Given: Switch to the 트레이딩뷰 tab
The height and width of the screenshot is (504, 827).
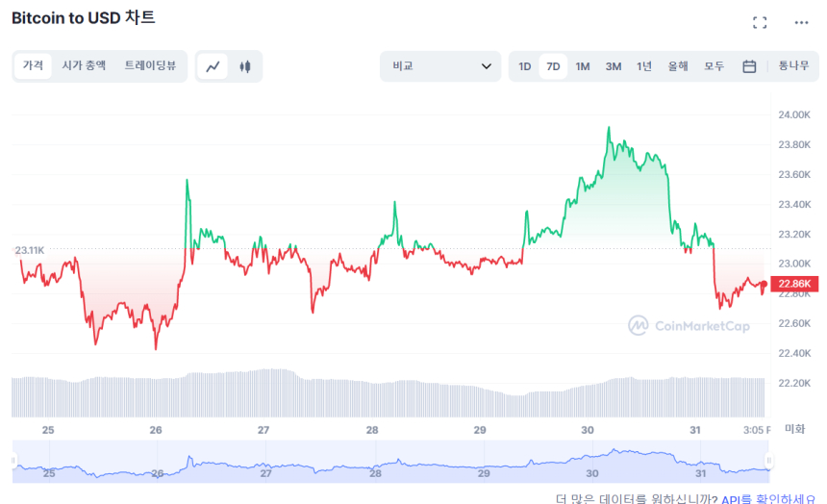Looking at the screenshot, I should pos(150,65).
